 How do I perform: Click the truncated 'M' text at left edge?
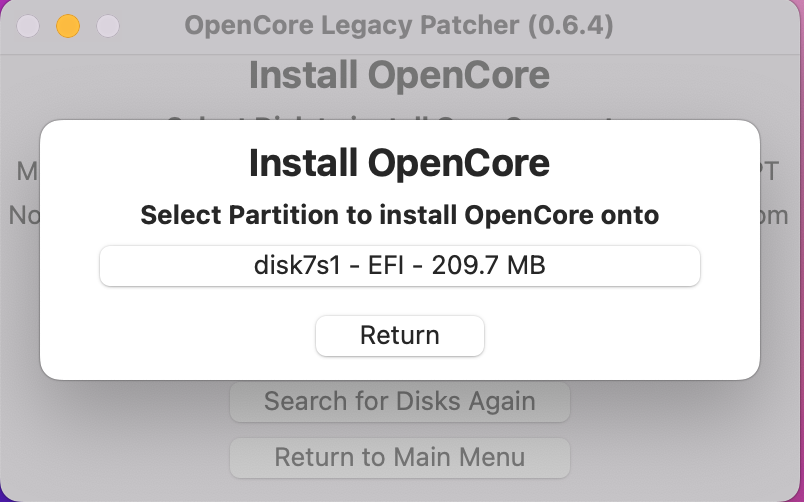pos(26,172)
